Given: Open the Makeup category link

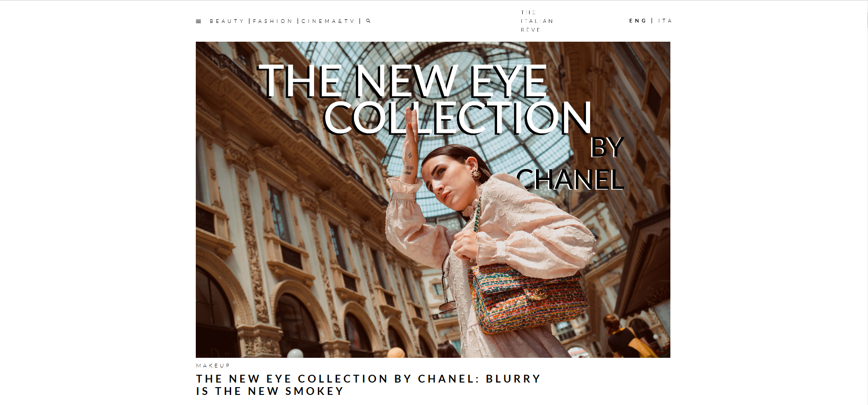Looking at the screenshot, I should tap(213, 366).
